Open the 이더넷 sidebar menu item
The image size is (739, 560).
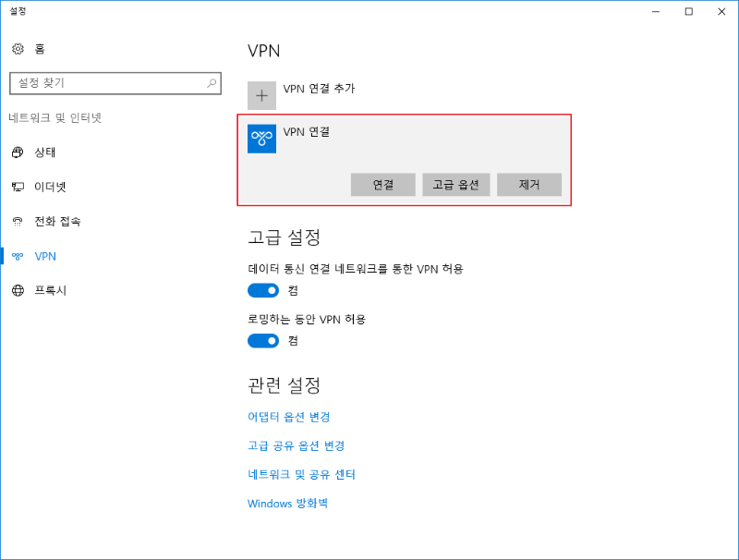[50, 187]
